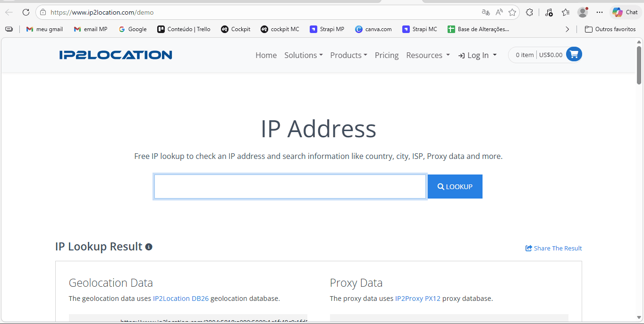Image resolution: width=644 pixels, height=324 pixels.
Task: Open browser extensions puzzle icon
Action: pyautogui.click(x=530, y=12)
